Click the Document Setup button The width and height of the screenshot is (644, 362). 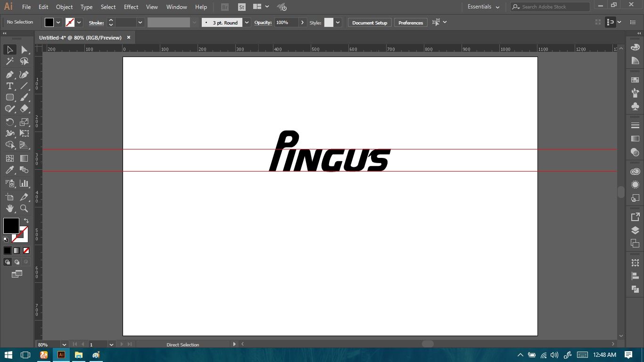(370, 23)
